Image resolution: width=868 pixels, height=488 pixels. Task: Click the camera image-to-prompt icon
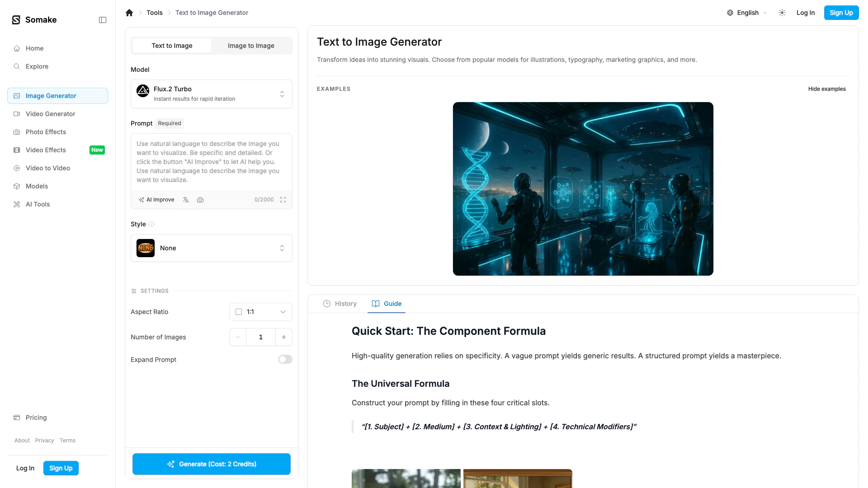coord(200,200)
